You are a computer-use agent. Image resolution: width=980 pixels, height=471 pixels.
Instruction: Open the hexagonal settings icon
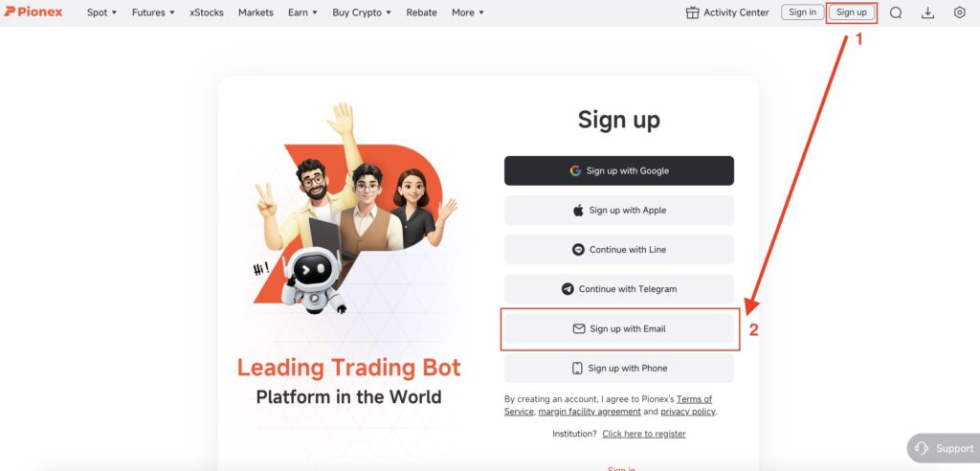pos(959,12)
